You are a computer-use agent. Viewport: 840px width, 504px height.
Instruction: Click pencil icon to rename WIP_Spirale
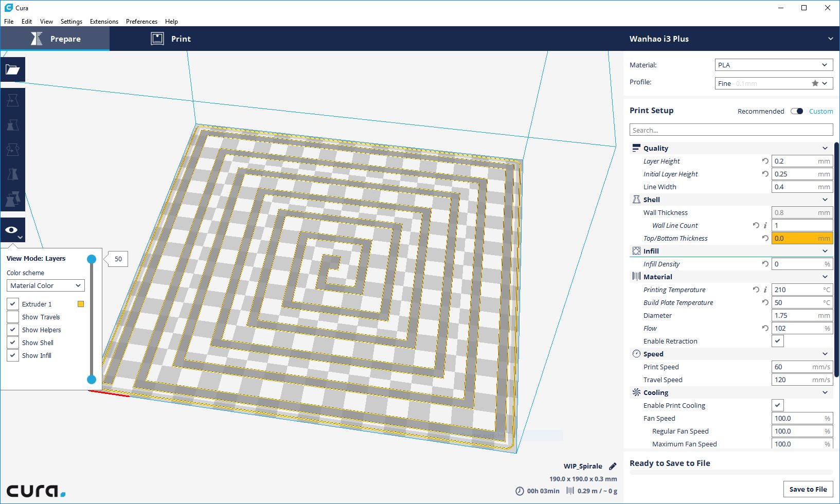point(613,466)
